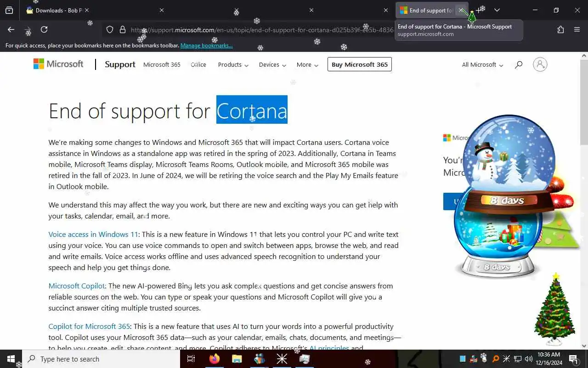
Task: Open tracking protection shield icon
Action: click(110, 29)
